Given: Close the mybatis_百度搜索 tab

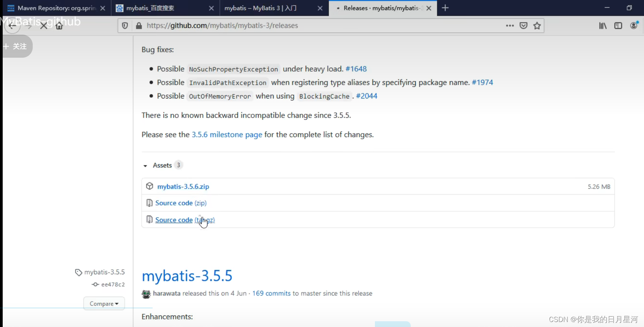Looking at the screenshot, I should pos(211,8).
